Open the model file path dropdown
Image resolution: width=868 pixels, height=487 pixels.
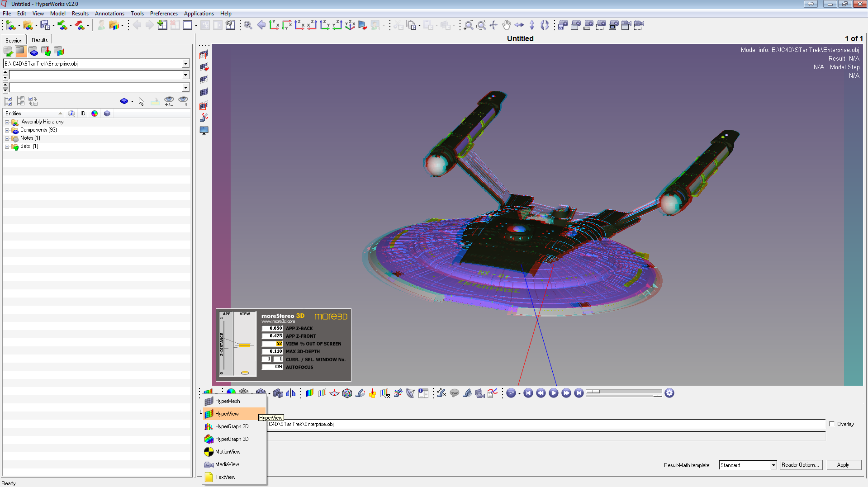coord(185,64)
